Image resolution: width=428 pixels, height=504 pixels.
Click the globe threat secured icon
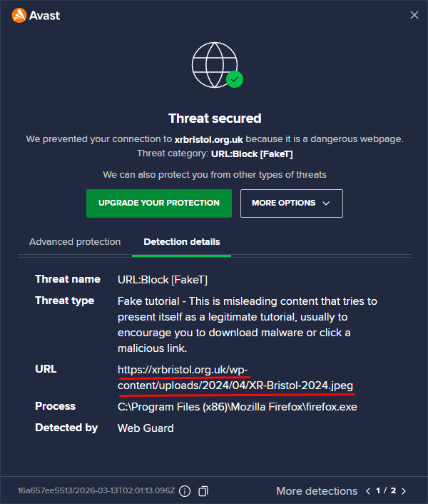point(214,64)
